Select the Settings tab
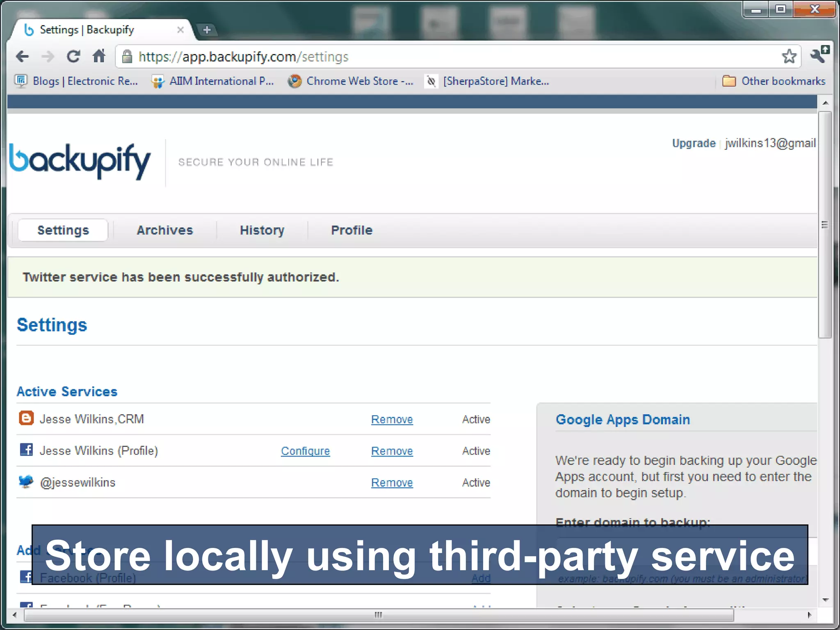This screenshot has width=840, height=630. tap(63, 230)
